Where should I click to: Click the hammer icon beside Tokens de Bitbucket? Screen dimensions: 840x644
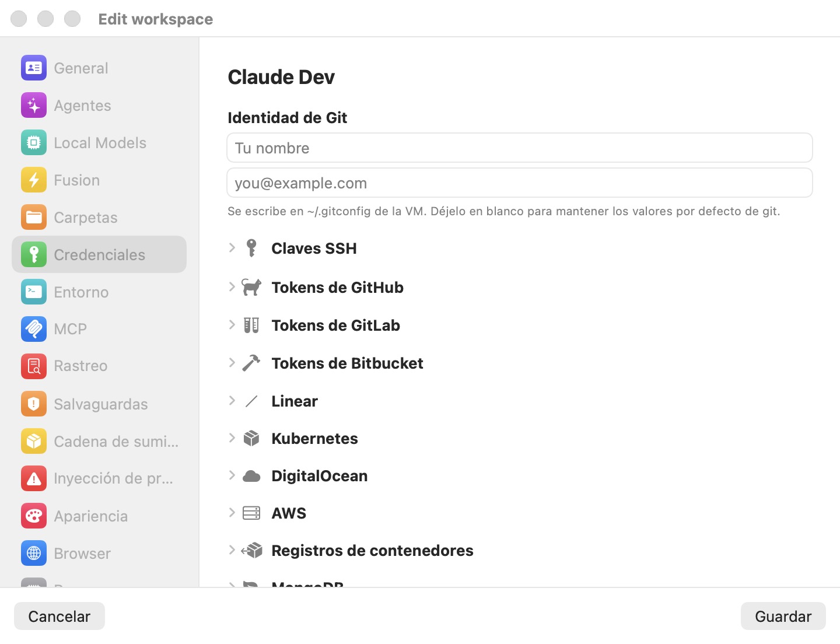click(251, 363)
